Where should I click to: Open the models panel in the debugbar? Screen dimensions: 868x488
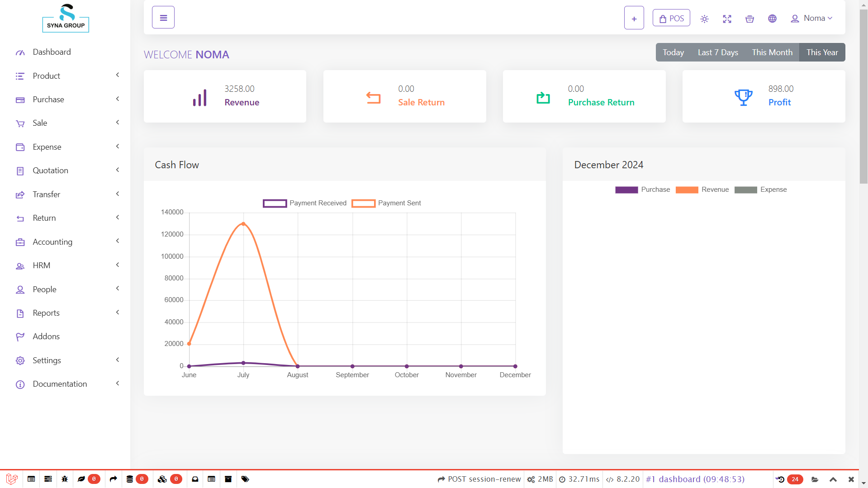coord(162,479)
